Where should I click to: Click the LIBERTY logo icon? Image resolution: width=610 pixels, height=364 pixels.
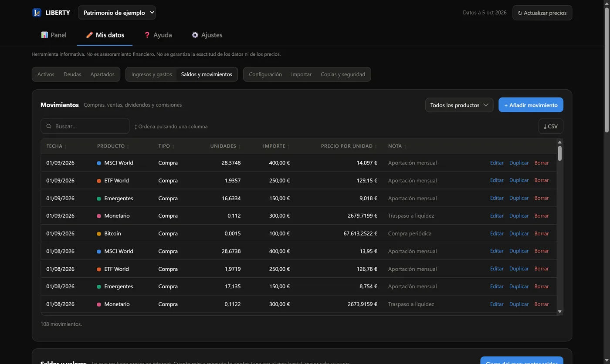click(37, 13)
